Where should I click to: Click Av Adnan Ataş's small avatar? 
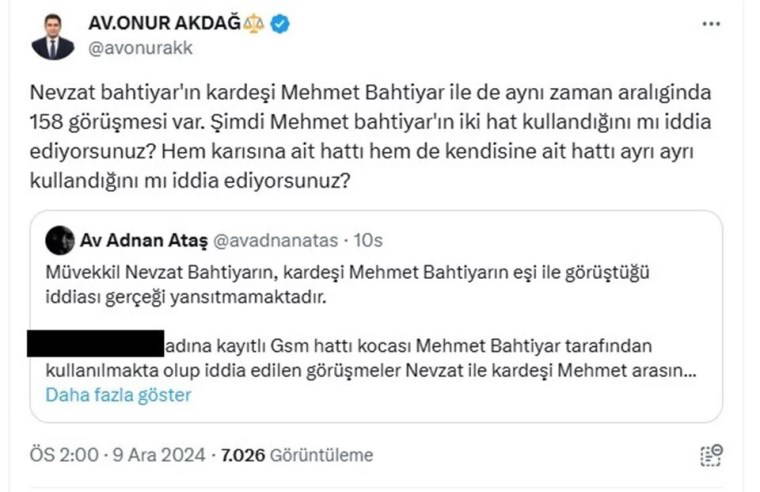click(60, 241)
